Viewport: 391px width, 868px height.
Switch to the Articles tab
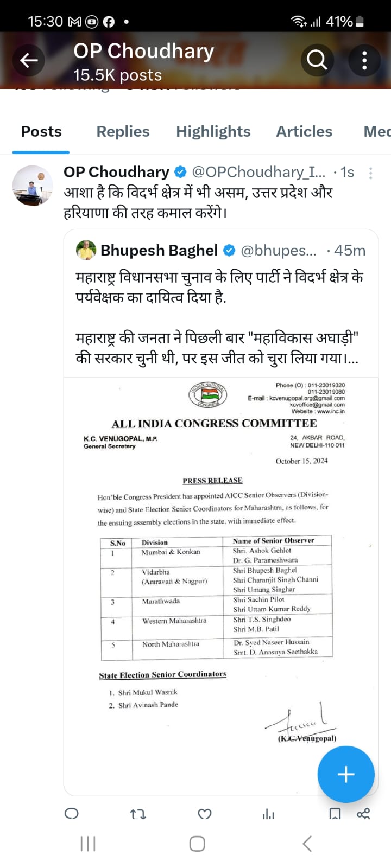click(304, 131)
